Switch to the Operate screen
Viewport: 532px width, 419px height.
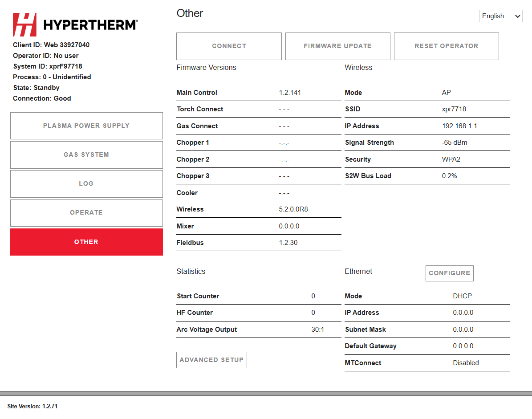[86, 212]
